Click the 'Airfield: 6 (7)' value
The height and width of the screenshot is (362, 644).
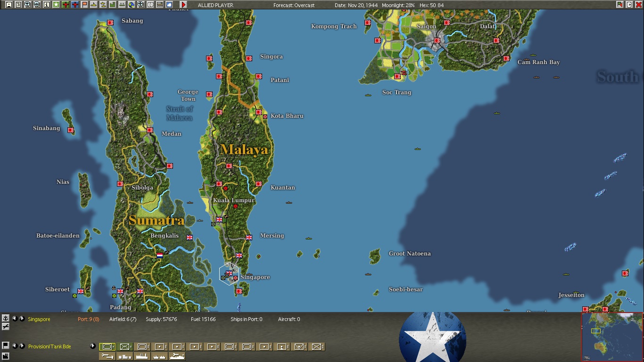click(123, 319)
